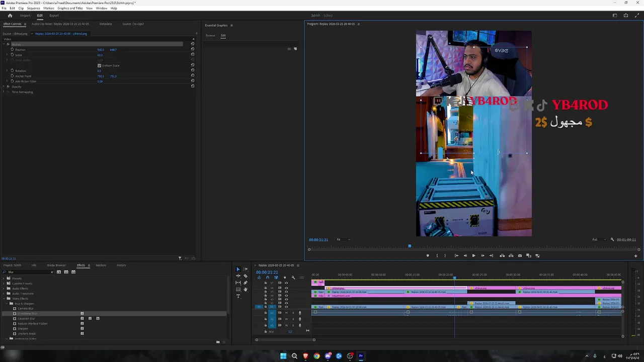
Task: Switch to Media Browser tab
Action: click(56, 265)
